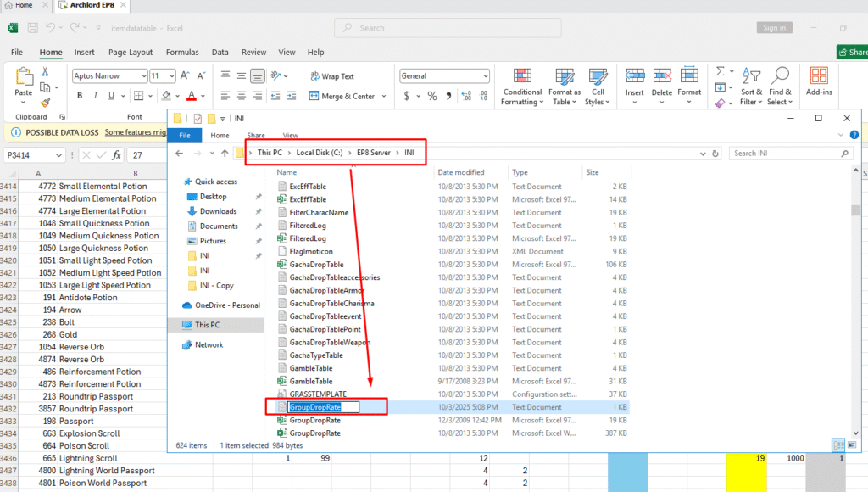Screen dimensions: 868x492
Task: Click the Find & Select magnifier
Action: [x=780, y=87]
